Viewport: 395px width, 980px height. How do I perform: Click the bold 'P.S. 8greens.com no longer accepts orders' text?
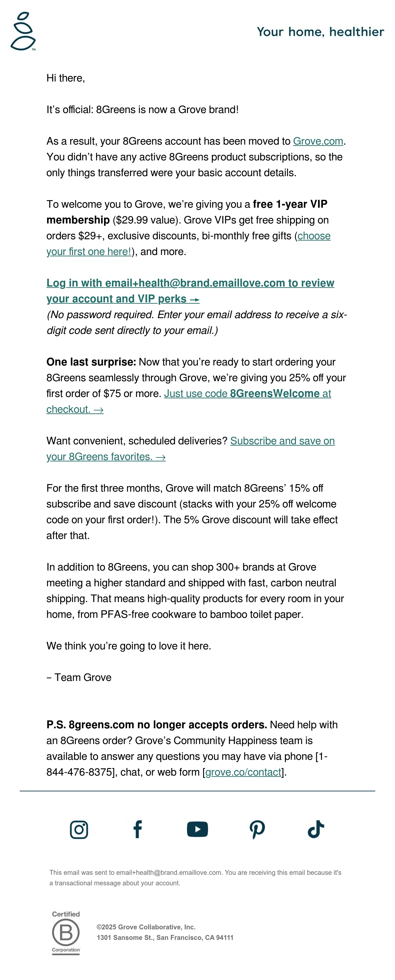(x=157, y=725)
